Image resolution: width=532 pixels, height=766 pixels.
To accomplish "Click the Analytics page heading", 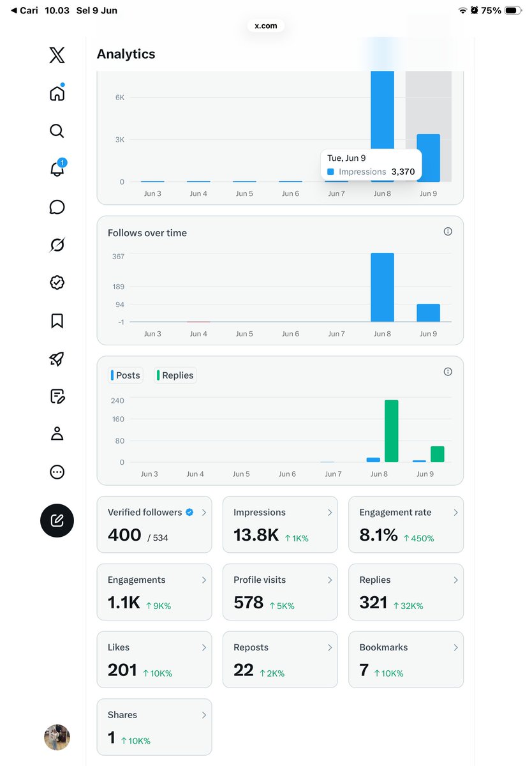I will [126, 54].
